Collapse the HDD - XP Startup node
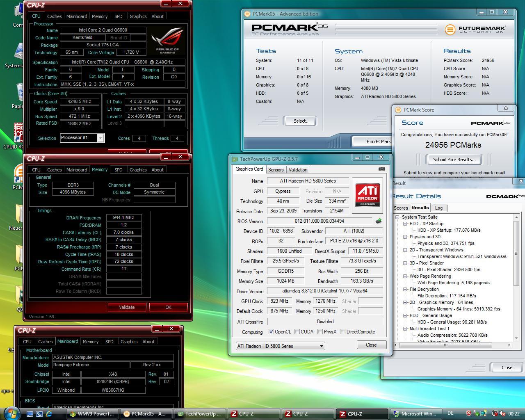 (x=405, y=224)
